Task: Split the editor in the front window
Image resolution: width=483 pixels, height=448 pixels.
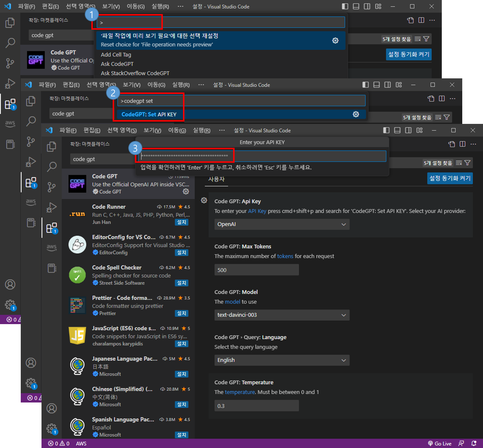Action: 463,144
